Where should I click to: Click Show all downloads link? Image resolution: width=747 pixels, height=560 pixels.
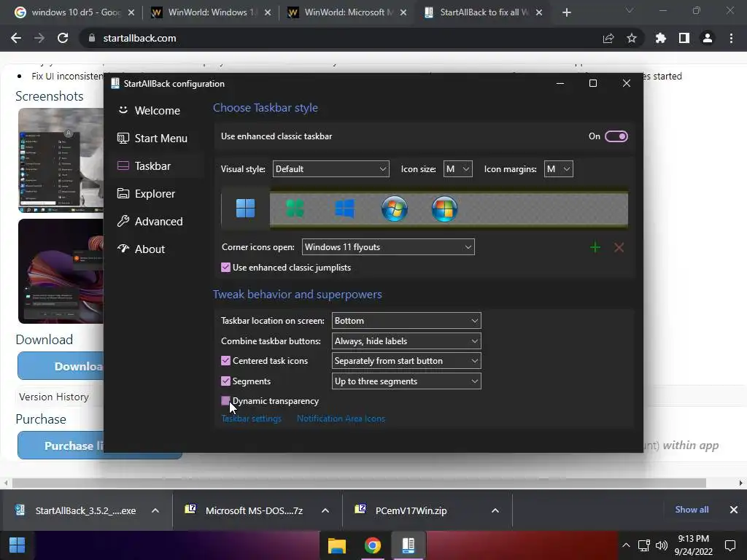pyautogui.click(x=692, y=510)
